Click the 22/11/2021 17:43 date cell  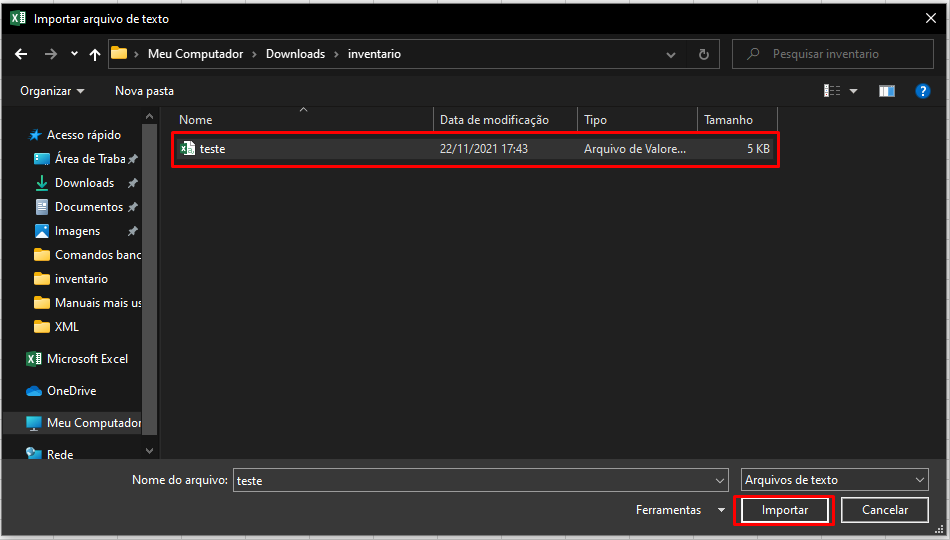(483, 149)
